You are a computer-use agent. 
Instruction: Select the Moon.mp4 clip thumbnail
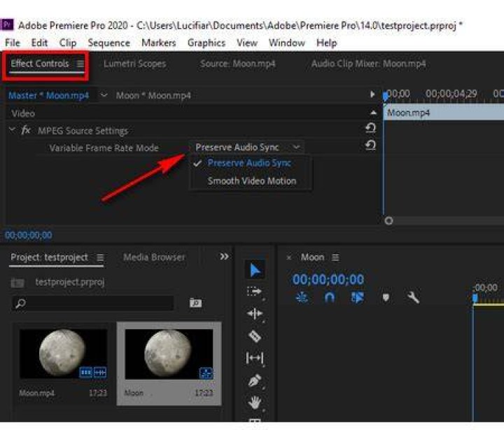tap(63, 354)
